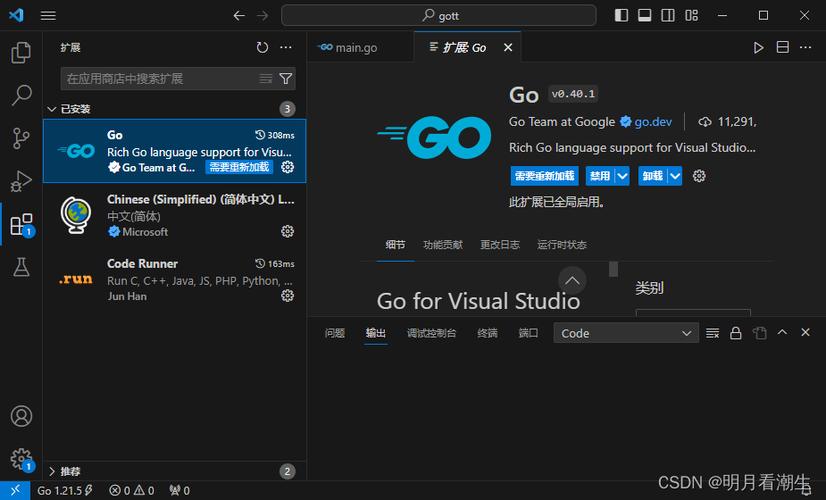The height and width of the screenshot is (500, 826).
Task: Open the Explorer view in activity bar
Action: tap(21, 52)
